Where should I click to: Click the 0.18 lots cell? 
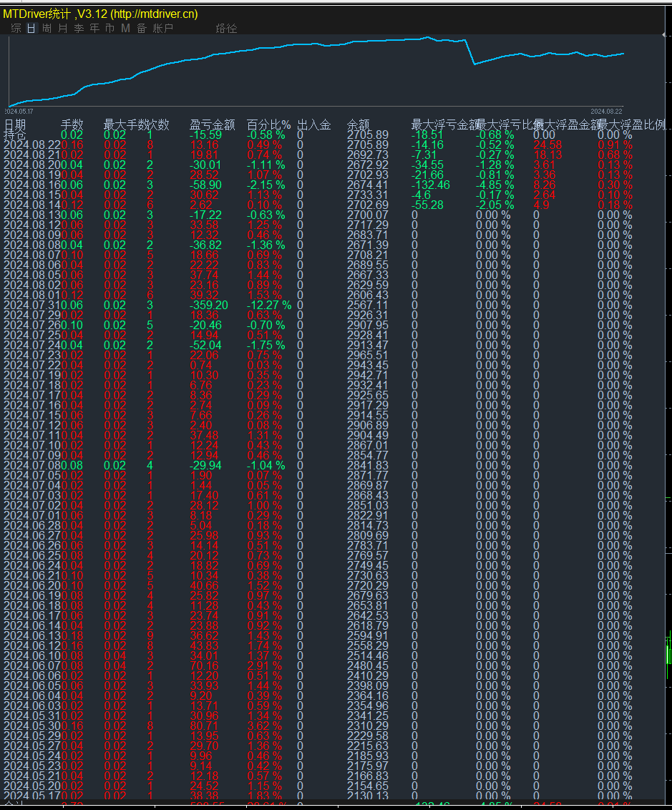72,636
